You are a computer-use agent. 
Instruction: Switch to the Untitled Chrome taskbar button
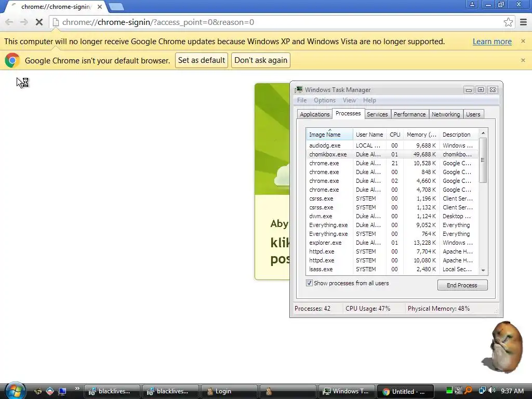click(x=405, y=391)
